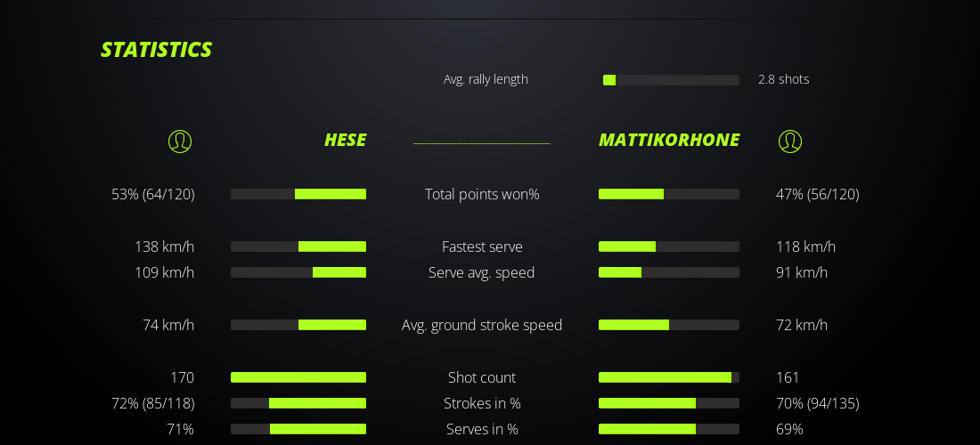
Task: Click the 53% (64/120) value
Action: point(153,194)
